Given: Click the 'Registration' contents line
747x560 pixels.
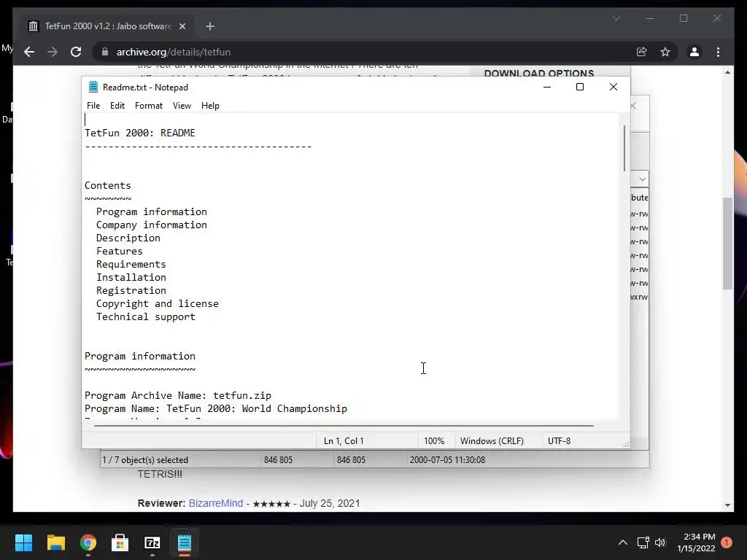Looking at the screenshot, I should coord(131,290).
